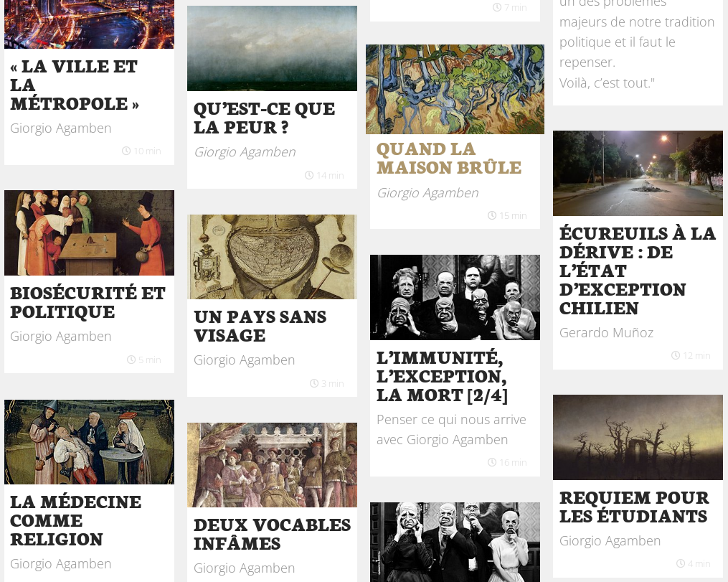Click clock icon beside 12 min
This screenshot has width=728, height=582.
pos(675,355)
